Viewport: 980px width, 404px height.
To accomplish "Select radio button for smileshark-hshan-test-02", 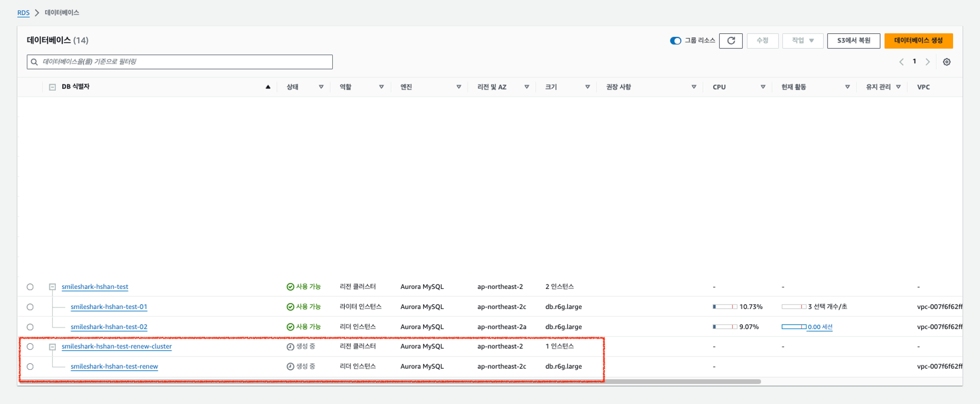I will coord(30,327).
